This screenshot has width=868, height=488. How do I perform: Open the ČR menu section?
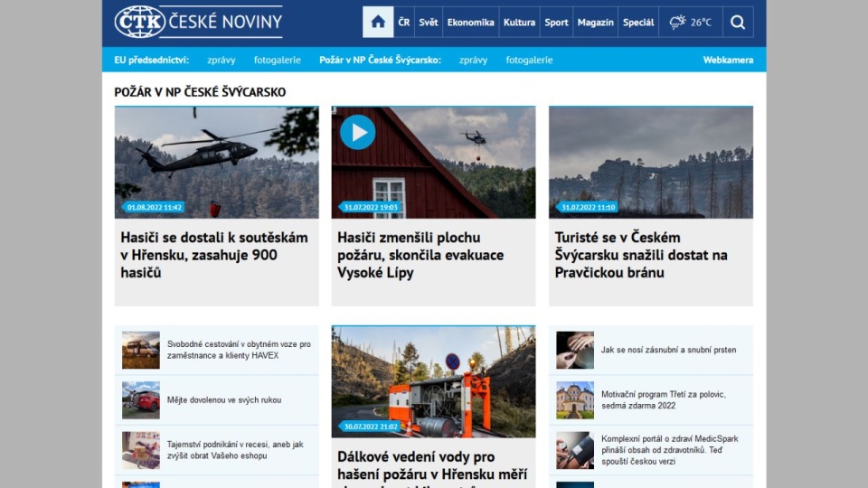(x=403, y=22)
